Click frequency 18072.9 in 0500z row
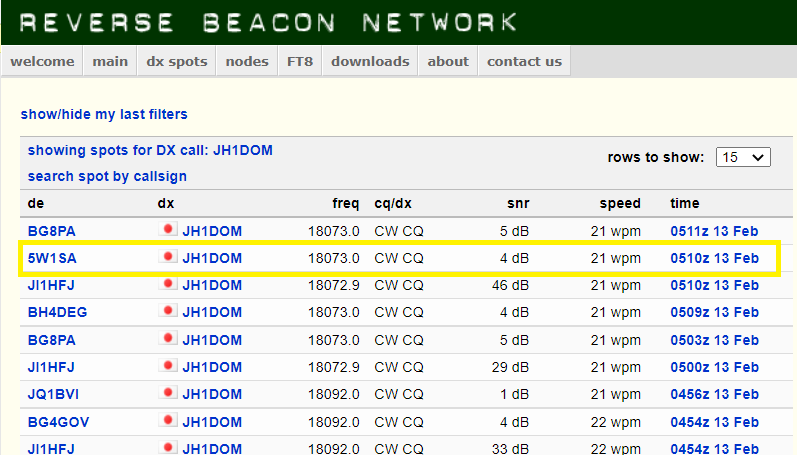Screen dimensions: 797x455 coord(333,367)
